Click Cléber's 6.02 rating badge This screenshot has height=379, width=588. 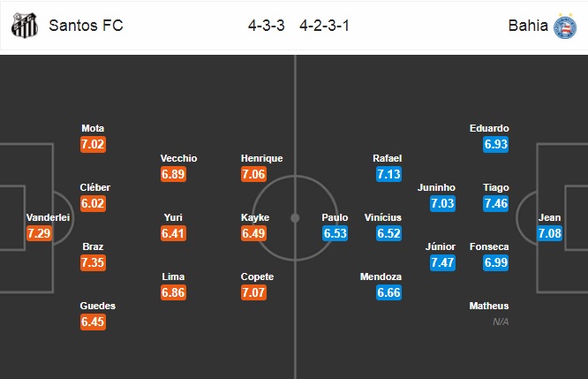[x=93, y=203]
